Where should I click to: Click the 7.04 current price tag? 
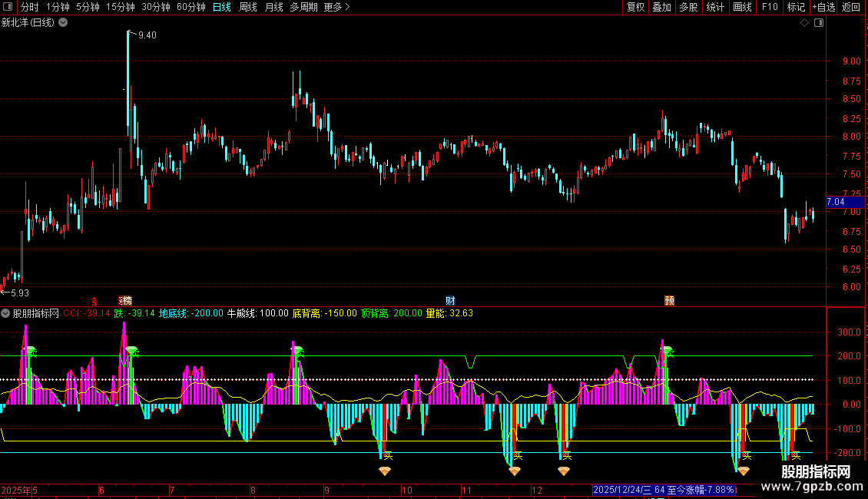coord(845,202)
